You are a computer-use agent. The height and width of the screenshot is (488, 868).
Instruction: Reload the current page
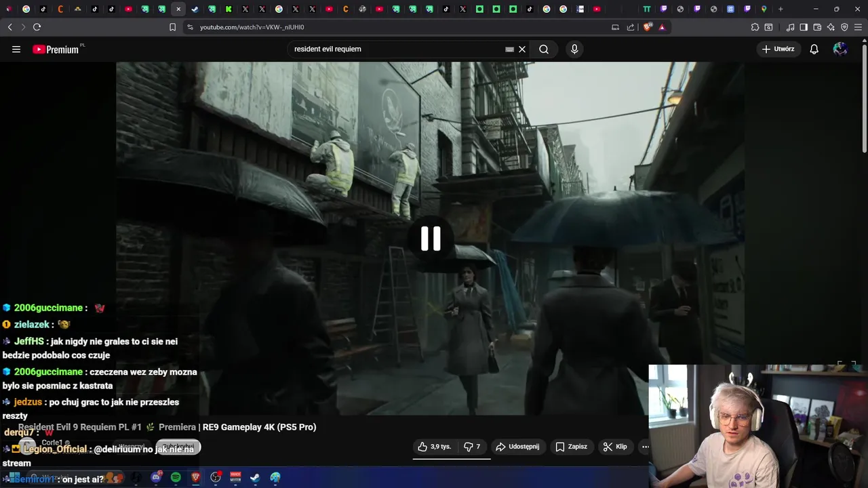coord(37,27)
